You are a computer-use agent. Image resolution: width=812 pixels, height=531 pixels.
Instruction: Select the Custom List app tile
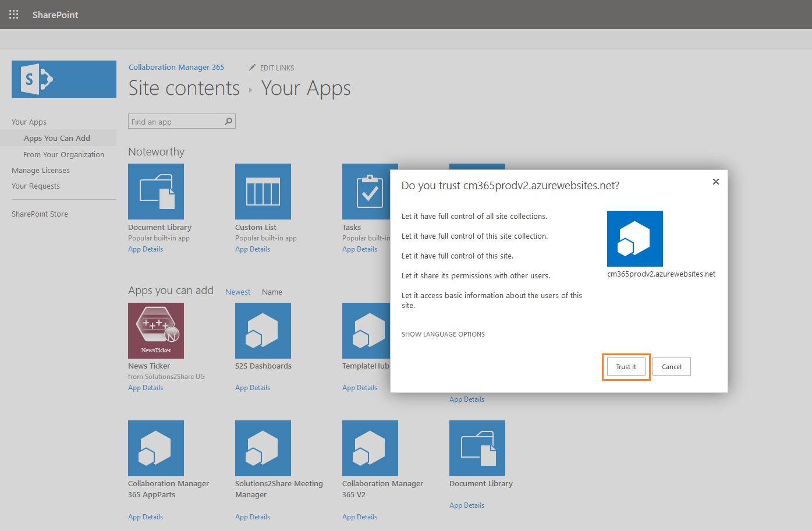(x=263, y=192)
